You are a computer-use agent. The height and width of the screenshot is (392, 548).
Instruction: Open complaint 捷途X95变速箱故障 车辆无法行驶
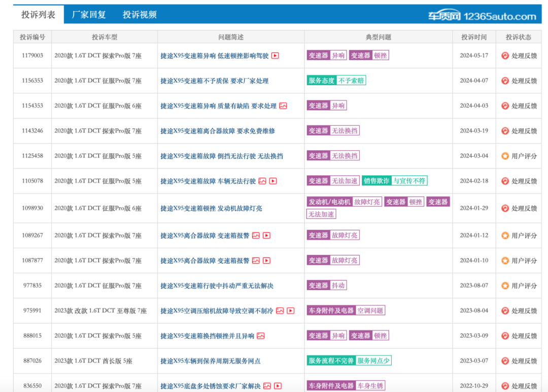(x=208, y=181)
